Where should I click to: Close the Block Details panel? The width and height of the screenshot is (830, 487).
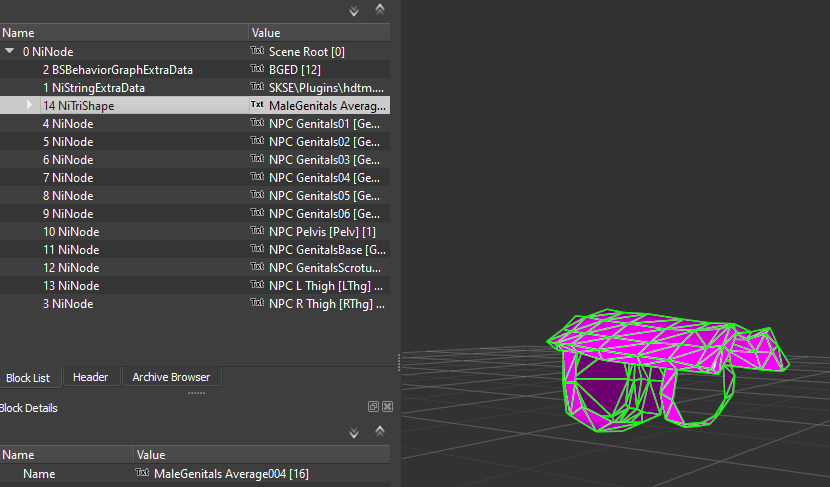[x=387, y=407]
